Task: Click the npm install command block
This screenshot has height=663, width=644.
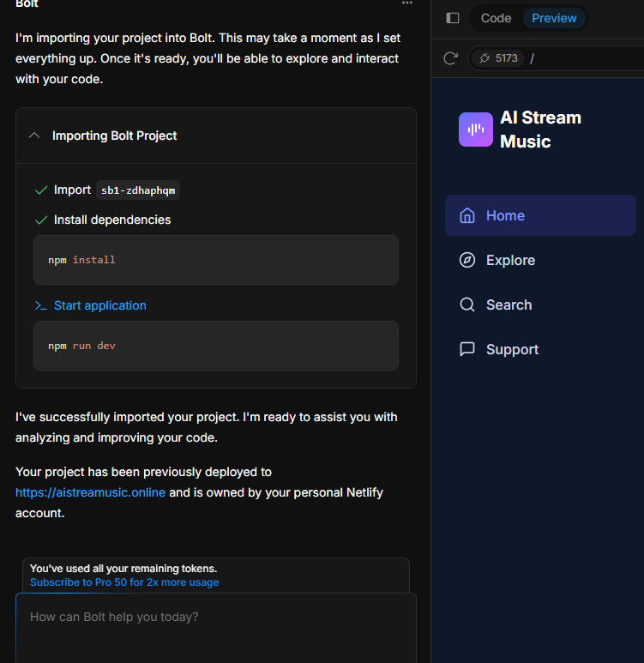Action: click(216, 260)
